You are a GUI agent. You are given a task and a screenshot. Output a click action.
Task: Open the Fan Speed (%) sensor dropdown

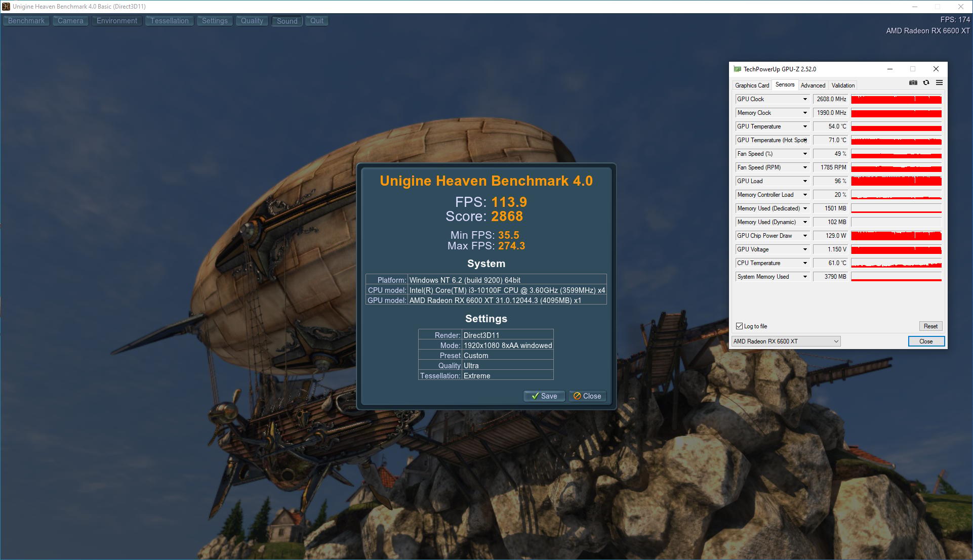click(x=805, y=154)
